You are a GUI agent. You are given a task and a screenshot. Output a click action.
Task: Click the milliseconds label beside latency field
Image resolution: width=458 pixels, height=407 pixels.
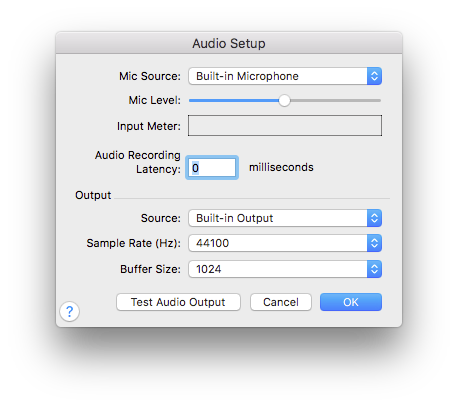click(281, 167)
